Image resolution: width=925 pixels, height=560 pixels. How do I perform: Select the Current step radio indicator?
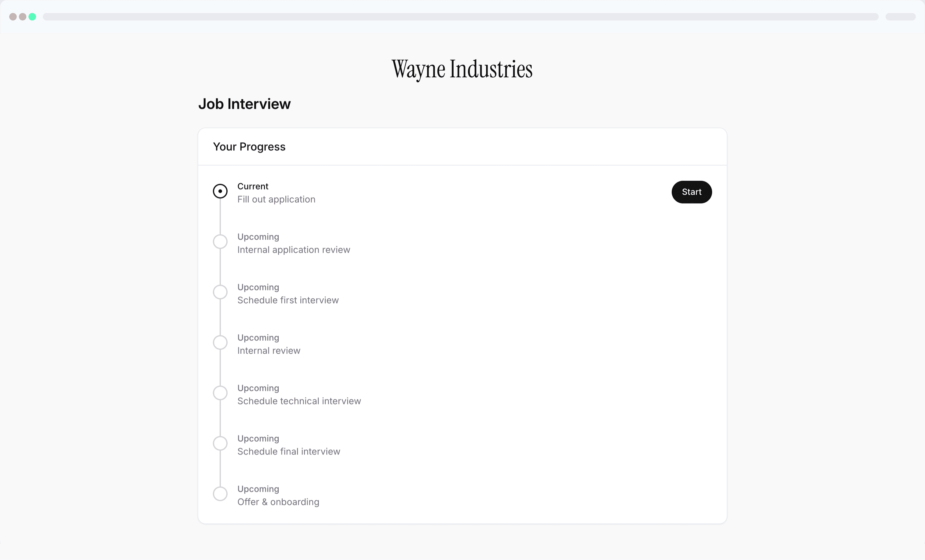(220, 191)
